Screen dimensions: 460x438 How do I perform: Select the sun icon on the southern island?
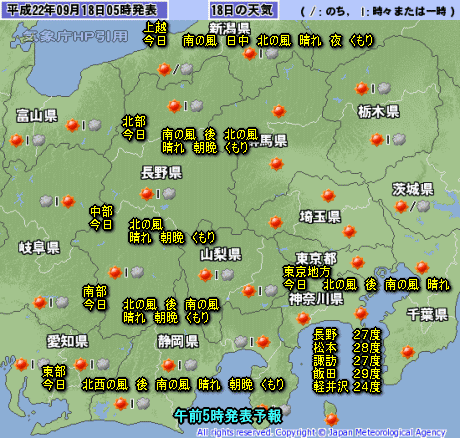[332, 419]
